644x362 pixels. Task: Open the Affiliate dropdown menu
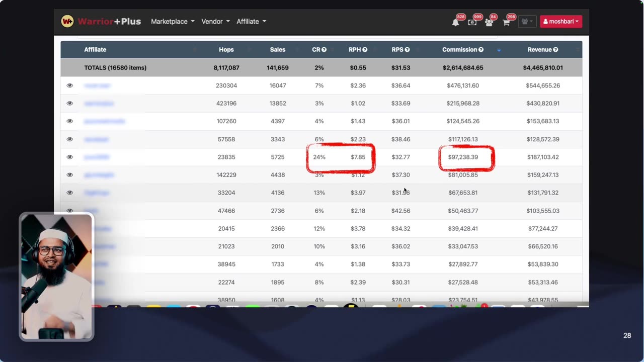pos(251,22)
